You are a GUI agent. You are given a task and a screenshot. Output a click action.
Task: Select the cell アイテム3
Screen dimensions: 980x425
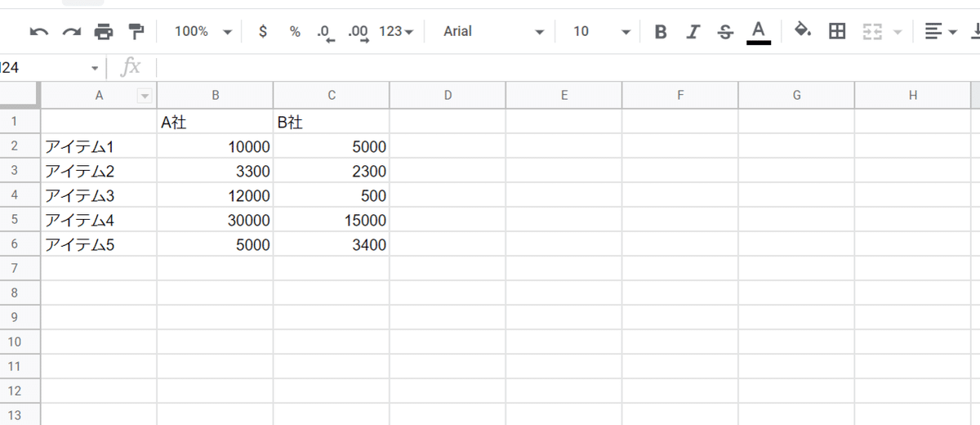click(x=99, y=195)
